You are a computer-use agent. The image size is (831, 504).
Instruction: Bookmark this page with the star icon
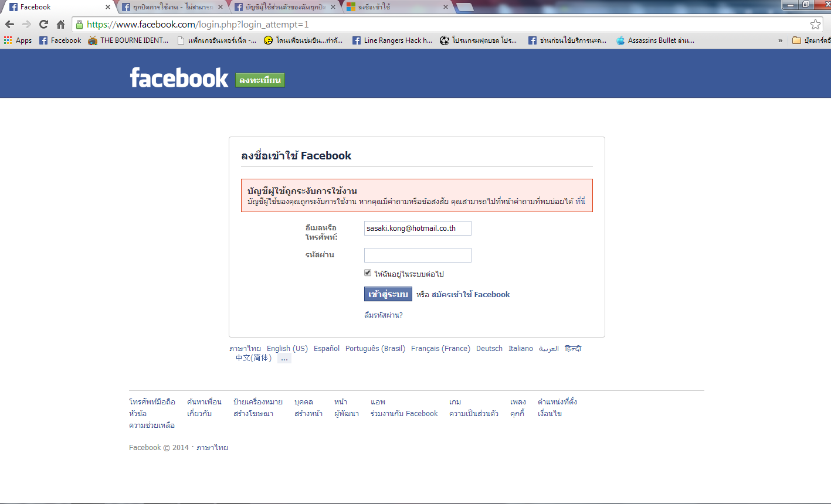pyautogui.click(x=815, y=25)
